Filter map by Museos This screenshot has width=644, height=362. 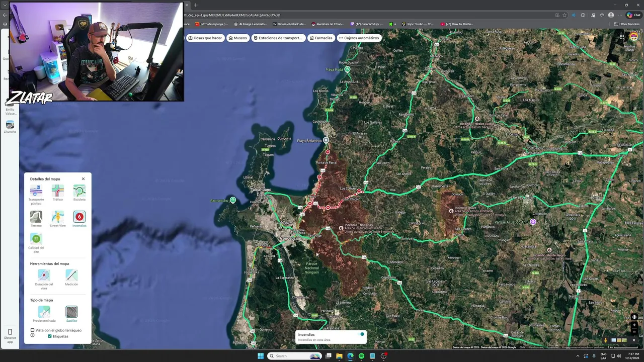click(x=237, y=38)
